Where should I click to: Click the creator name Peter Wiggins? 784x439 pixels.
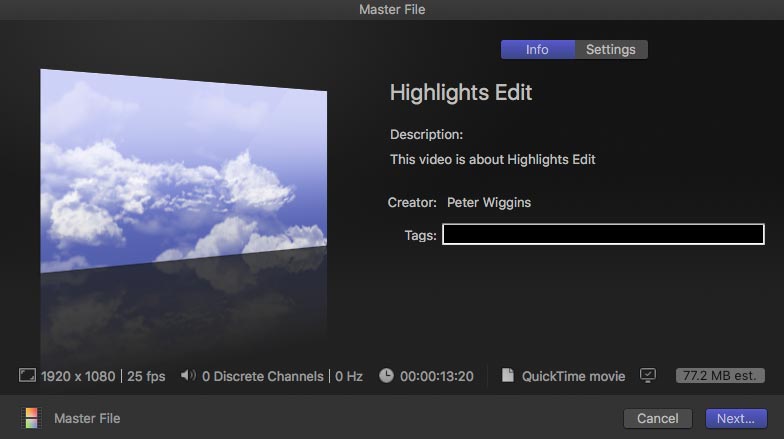[489, 202]
